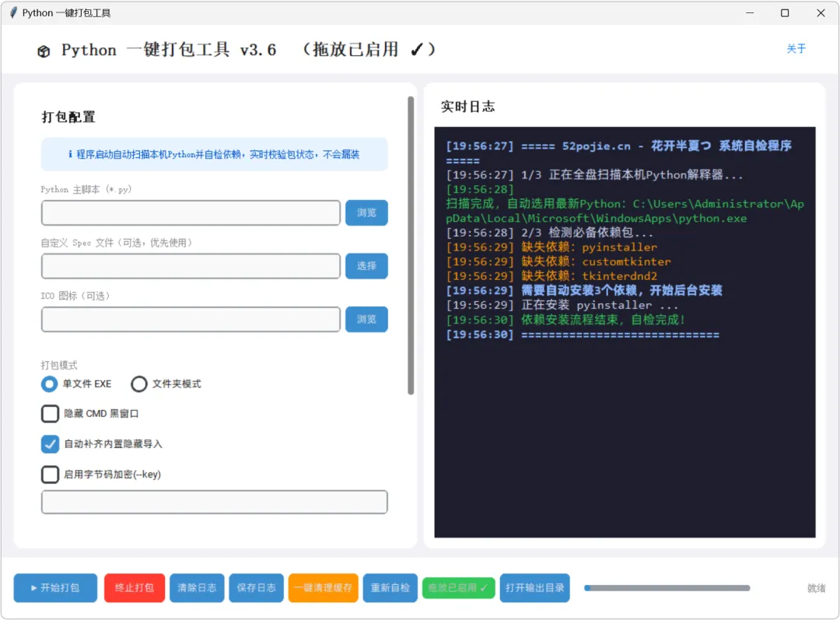Click the feather icon in title bar
Viewport: 840px width, 620px height.
[x=13, y=12]
